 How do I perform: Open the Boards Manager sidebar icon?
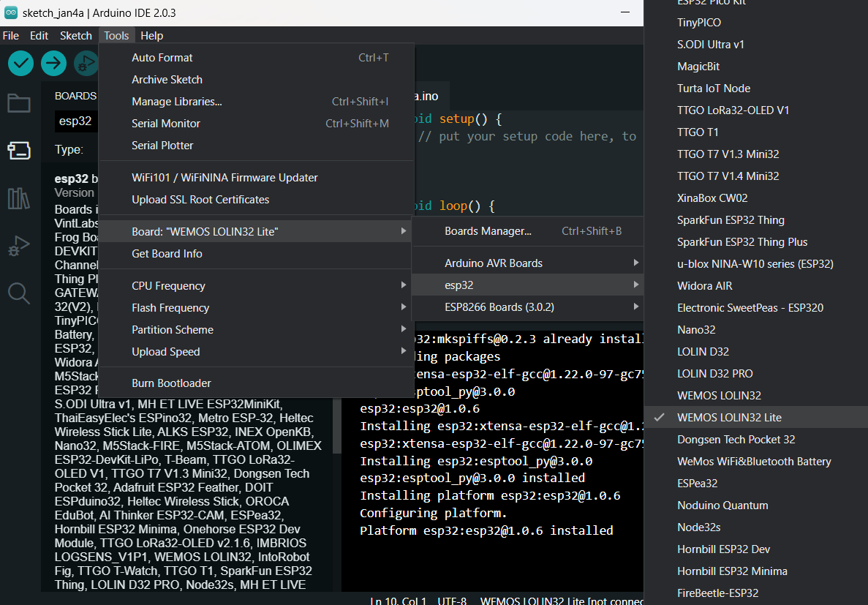[19, 149]
